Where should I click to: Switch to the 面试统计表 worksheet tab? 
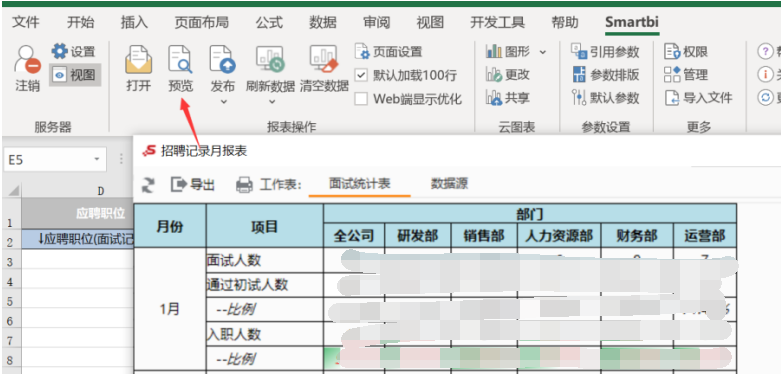pyautogui.click(x=359, y=184)
